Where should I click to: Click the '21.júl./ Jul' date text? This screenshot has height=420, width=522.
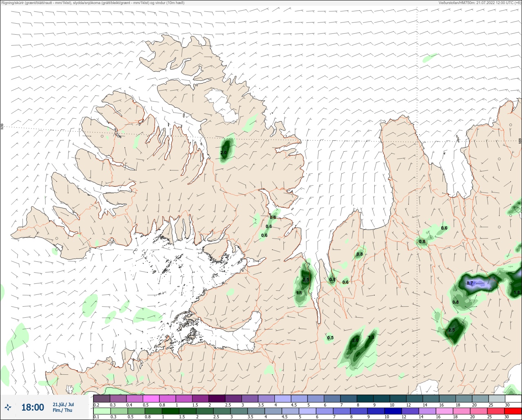(63, 404)
